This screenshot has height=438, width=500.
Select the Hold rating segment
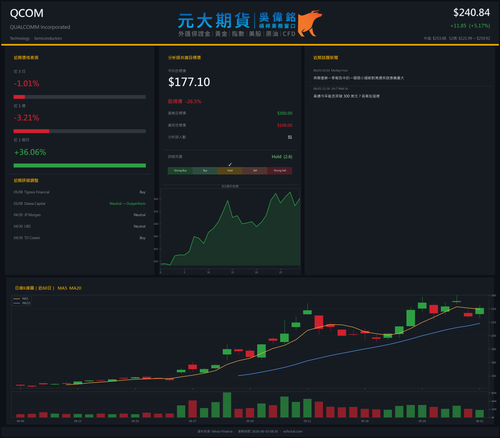[230, 171]
